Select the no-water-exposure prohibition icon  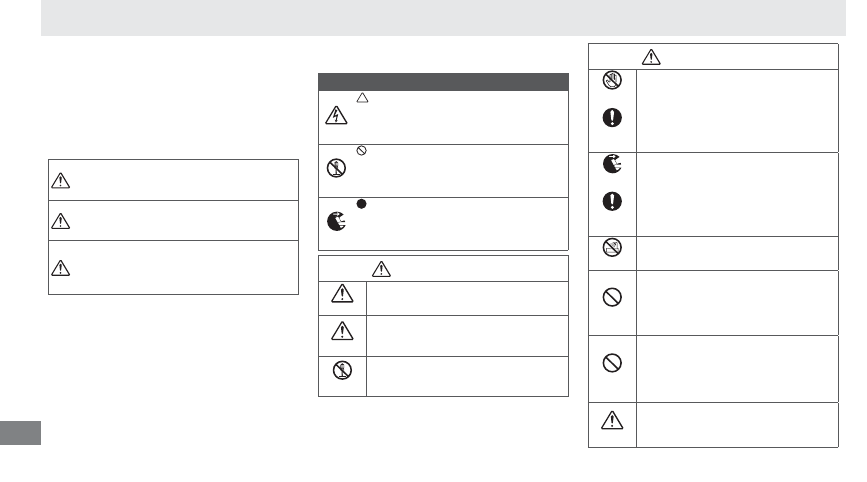click(x=612, y=247)
